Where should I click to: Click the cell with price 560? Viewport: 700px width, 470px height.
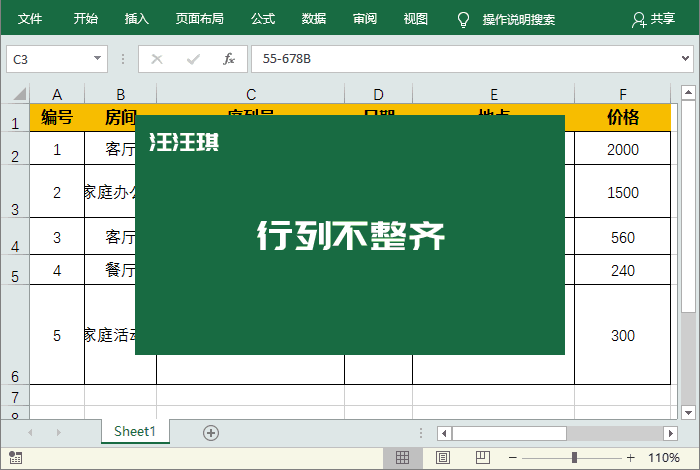point(623,237)
